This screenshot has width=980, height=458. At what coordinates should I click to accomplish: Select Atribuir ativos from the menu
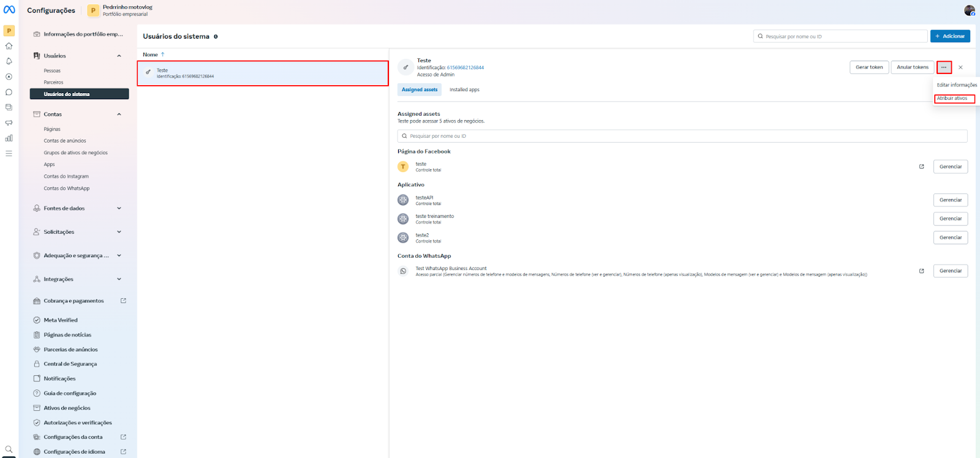954,99
